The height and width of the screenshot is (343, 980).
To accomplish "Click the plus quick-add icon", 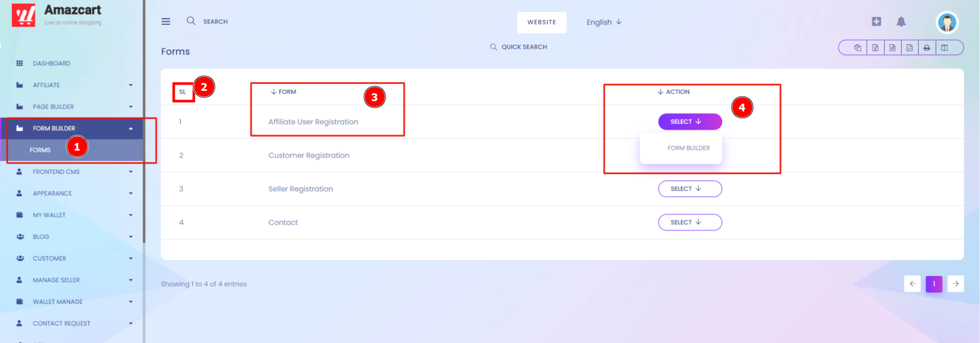I will click(876, 21).
